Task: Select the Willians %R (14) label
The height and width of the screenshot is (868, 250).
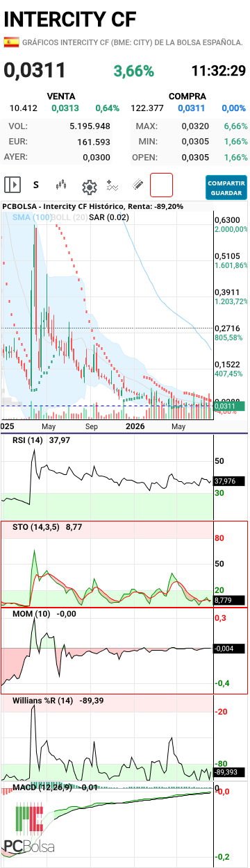Action: pyautogui.click(x=43, y=701)
